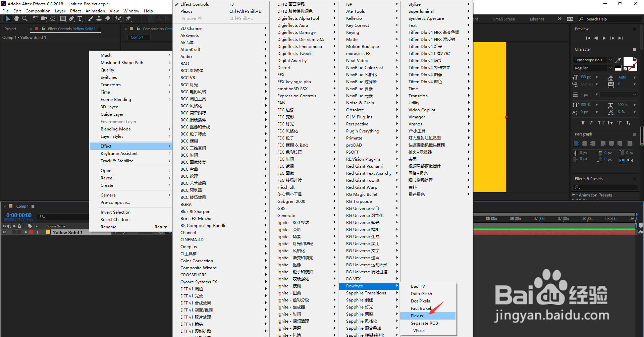Select the Data Glitch effect
Screen dimensions: 644x337
pyautogui.click(x=428, y=293)
